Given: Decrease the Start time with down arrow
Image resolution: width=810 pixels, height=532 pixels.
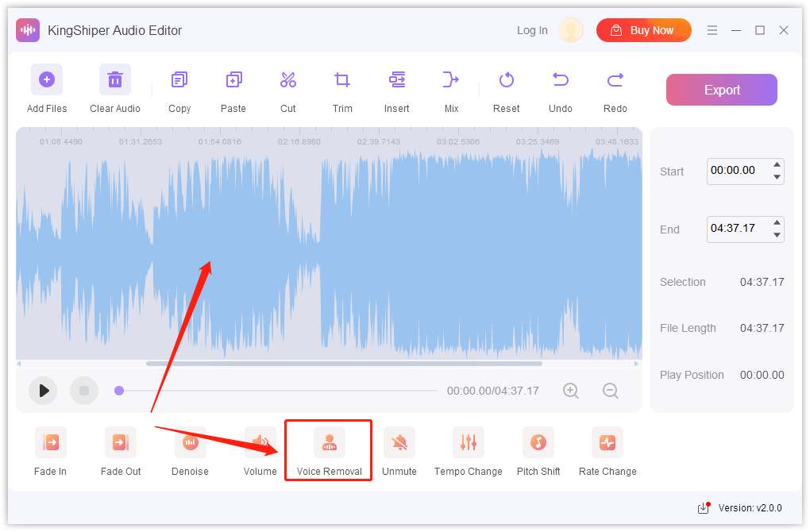Looking at the screenshot, I should (x=777, y=177).
